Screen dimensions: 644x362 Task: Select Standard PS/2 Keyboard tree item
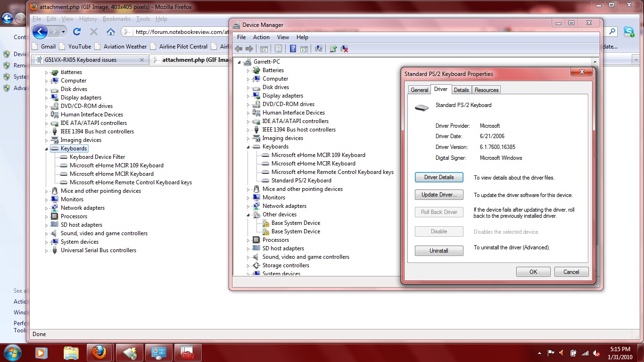(301, 181)
